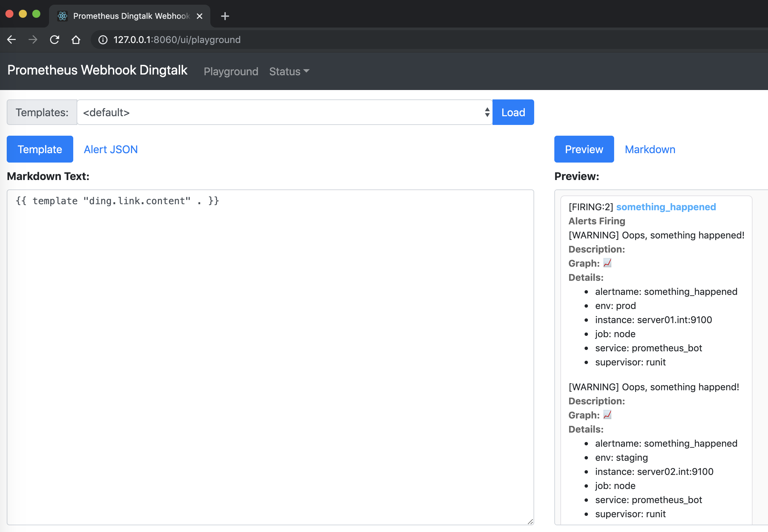
Task: View site information icon in address bar
Action: pos(103,40)
